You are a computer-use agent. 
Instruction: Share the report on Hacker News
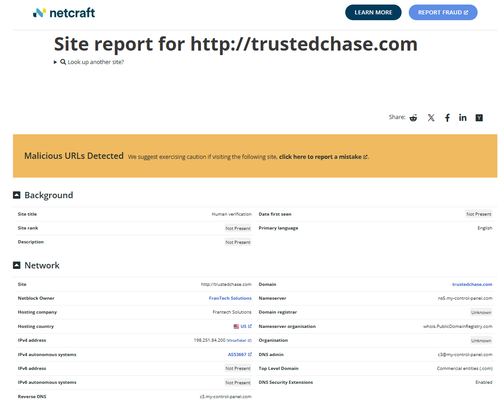click(x=479, y=118)
